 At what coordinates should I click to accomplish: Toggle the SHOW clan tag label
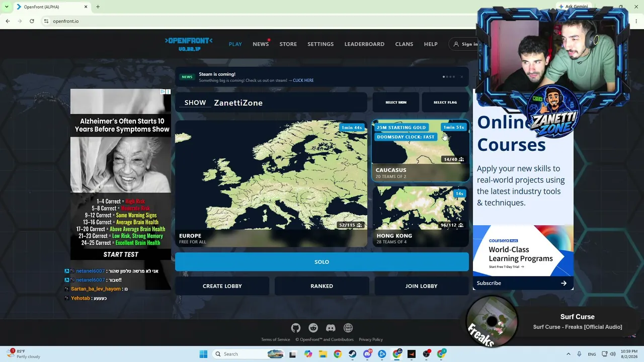pos(195,103)
